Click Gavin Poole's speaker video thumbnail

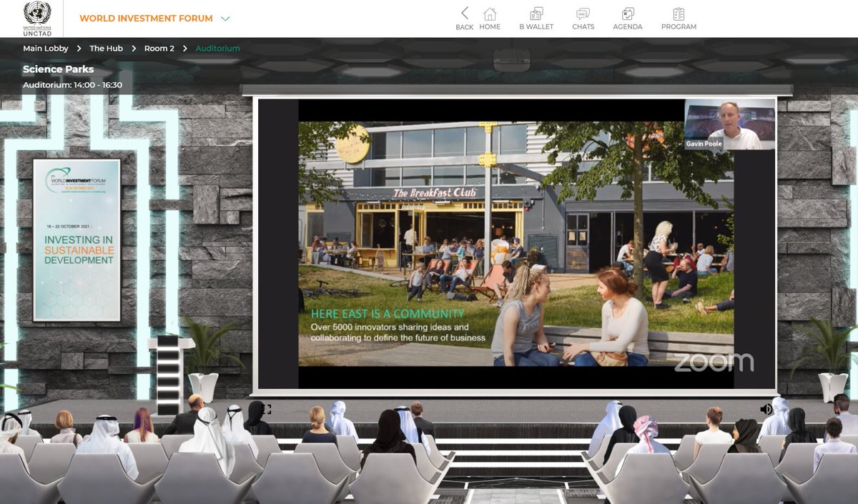pos(729,124)
